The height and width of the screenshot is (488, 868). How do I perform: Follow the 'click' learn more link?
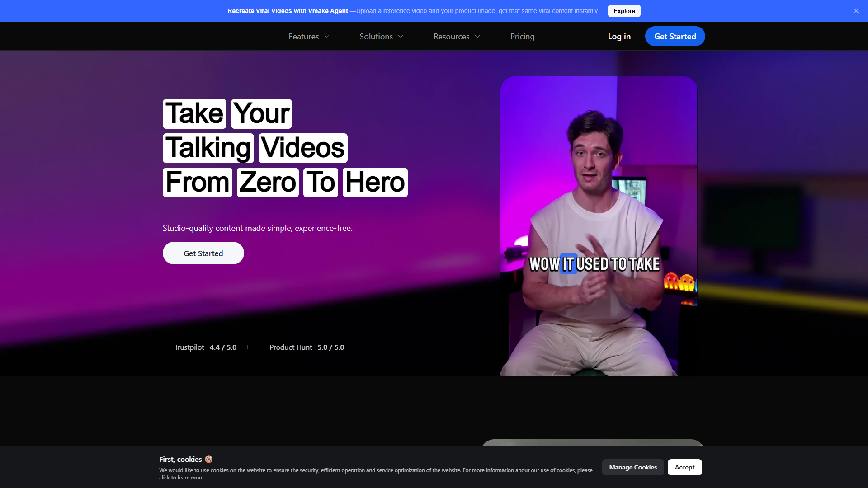coord(164,478)
